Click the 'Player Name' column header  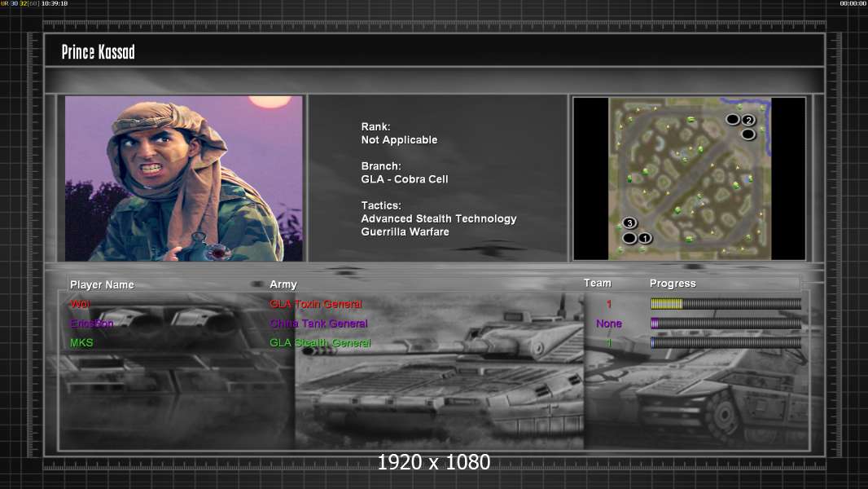[x=102, y=284]
